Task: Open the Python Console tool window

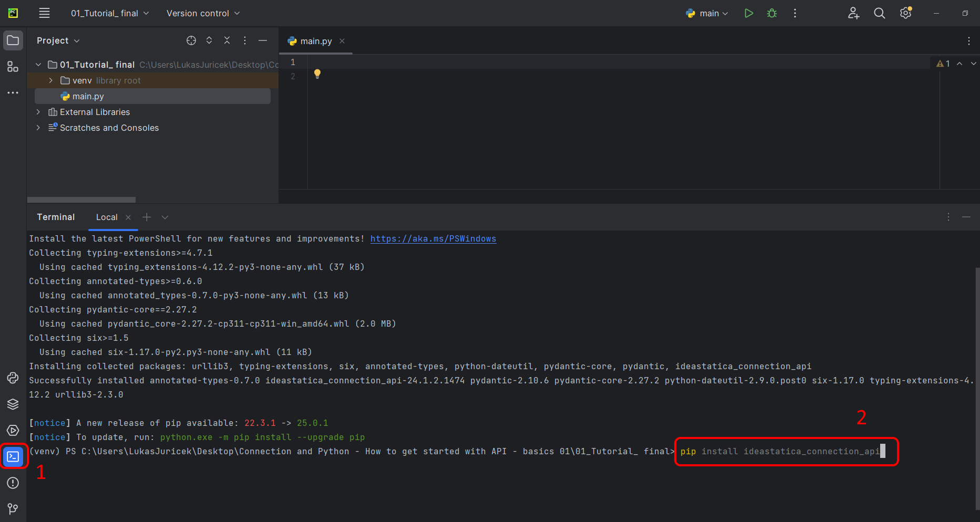Action: [x=13, y=378]
